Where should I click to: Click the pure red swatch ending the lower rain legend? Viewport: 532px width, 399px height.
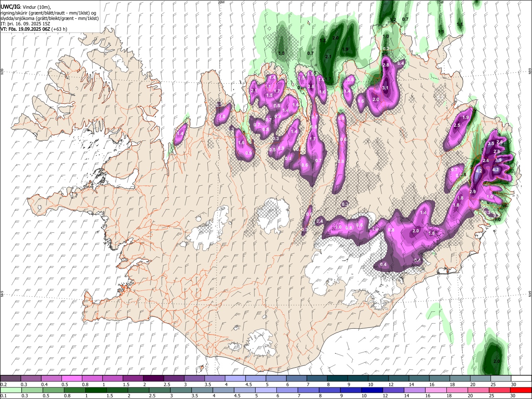click(x=521, y=390)
